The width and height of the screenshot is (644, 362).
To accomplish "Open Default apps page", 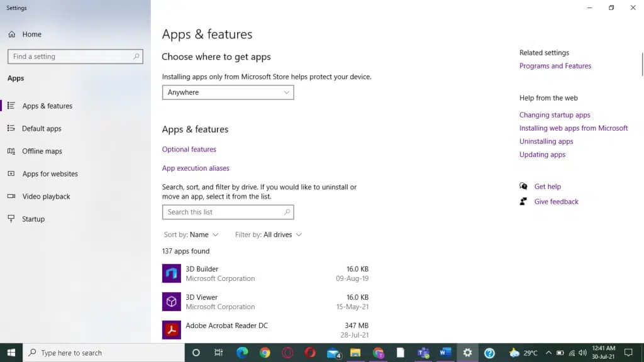I will point(42,128).
